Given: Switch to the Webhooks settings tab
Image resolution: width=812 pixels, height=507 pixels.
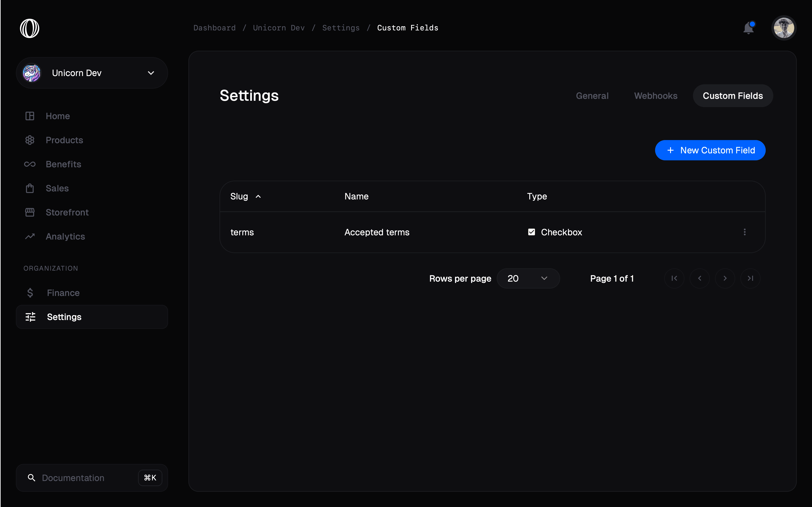Looking at the screenshot, I should point(656,96).
